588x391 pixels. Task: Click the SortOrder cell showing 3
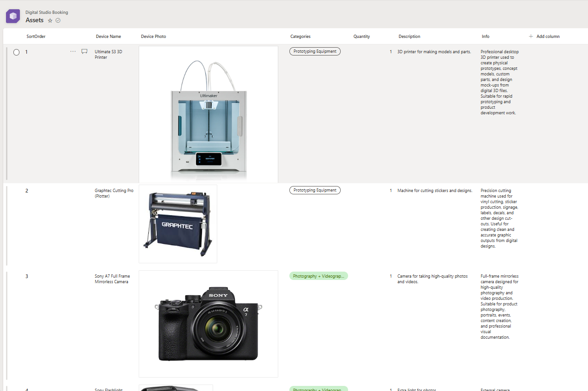click(26, 276)
